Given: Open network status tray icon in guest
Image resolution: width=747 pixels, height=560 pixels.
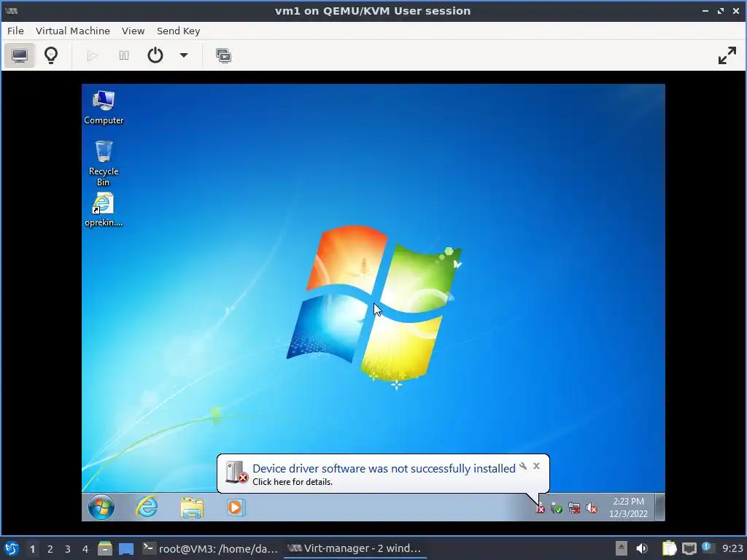Looking at the screenshot, I should point(574,508).
